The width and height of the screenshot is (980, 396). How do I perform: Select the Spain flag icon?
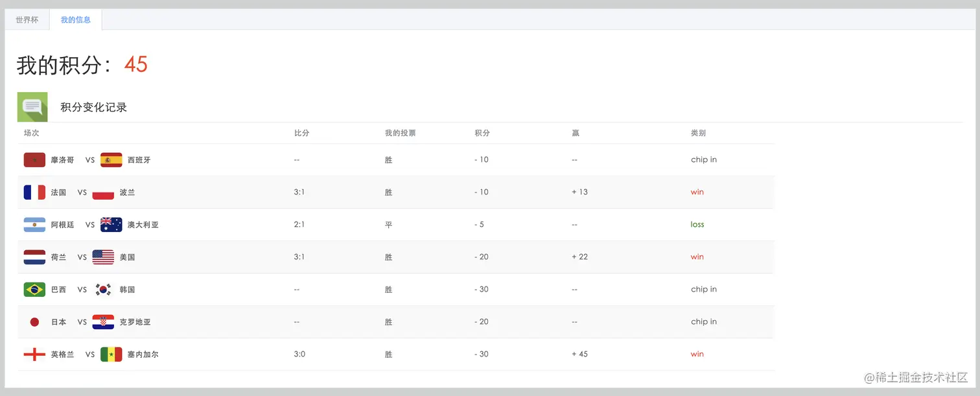click(x=111, y=159)
